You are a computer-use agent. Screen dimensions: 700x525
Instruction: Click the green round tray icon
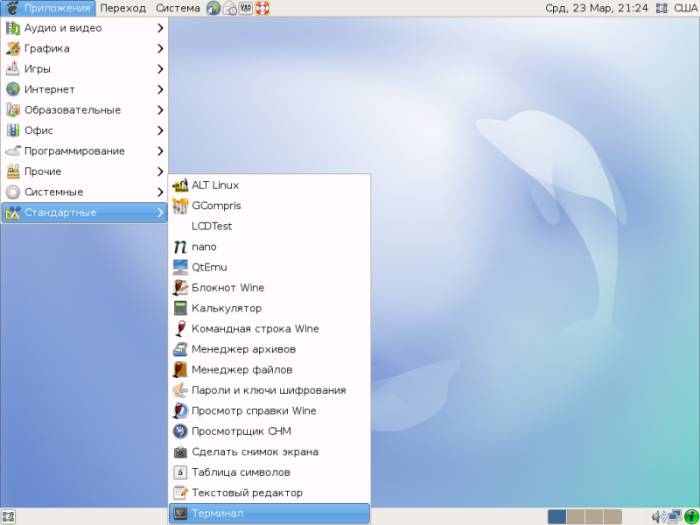[691, 517]
